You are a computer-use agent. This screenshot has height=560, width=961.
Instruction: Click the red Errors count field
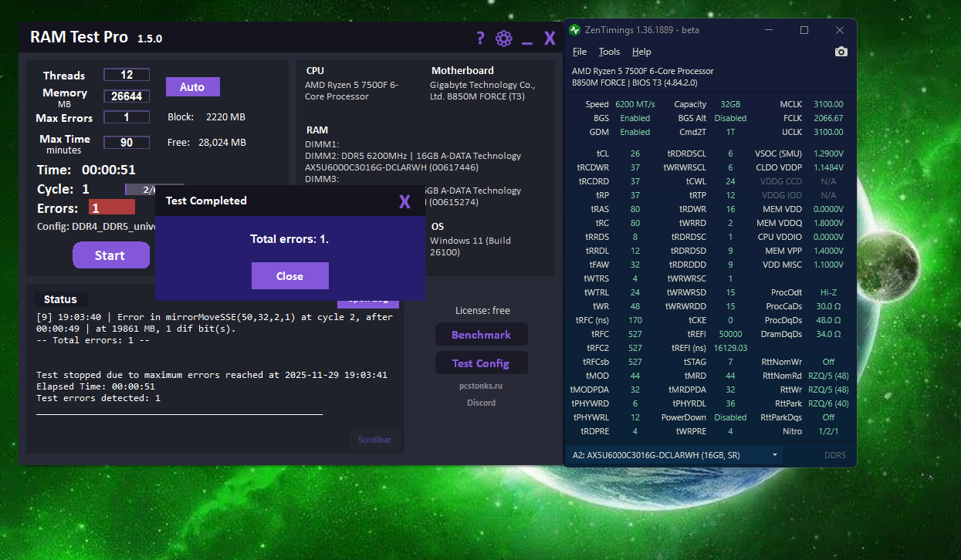point(112,207)
